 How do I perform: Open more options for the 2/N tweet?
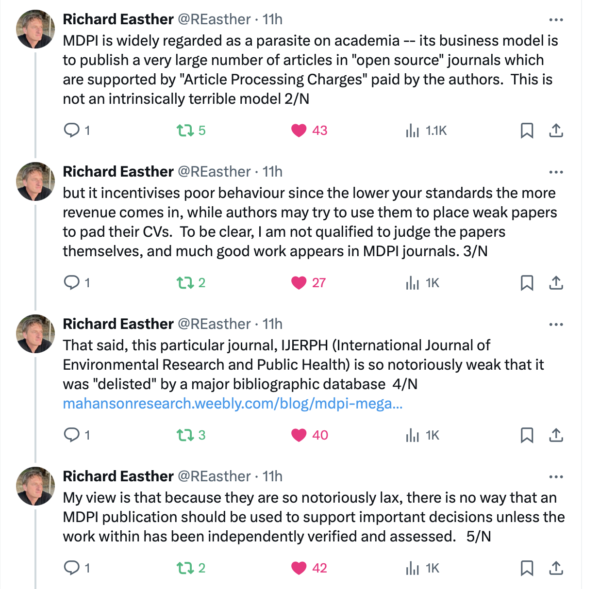[556, 18]
